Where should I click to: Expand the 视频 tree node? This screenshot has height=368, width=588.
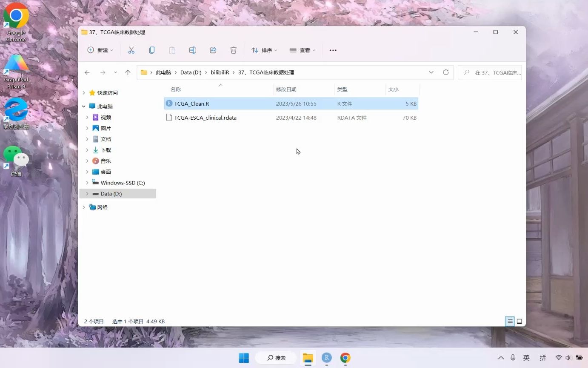click(x=87, y=117)
